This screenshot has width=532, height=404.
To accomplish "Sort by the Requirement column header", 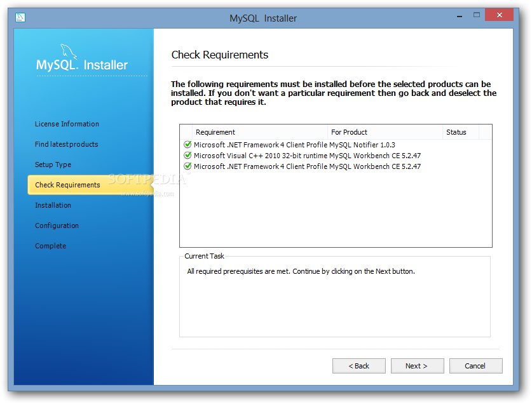I will (259, 132).
